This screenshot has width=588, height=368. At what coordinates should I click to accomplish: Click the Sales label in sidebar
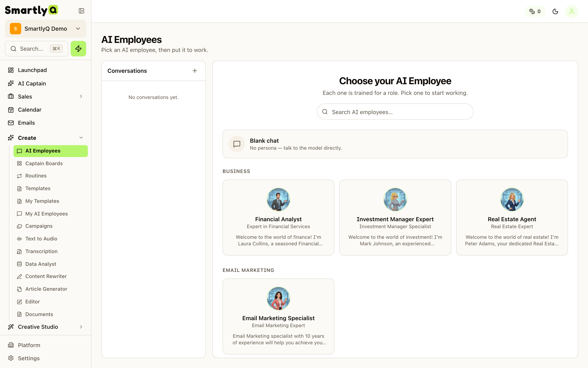(25, 97)
